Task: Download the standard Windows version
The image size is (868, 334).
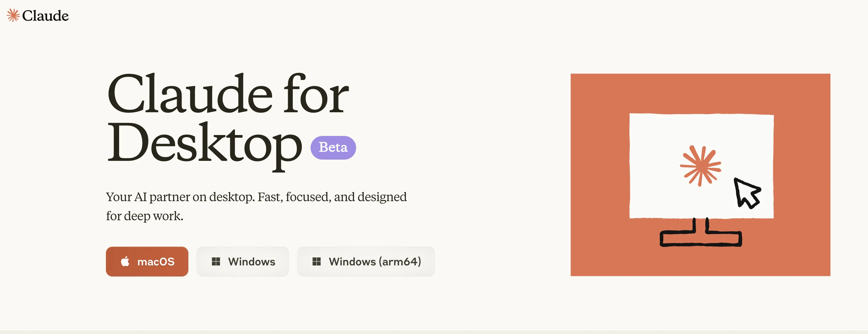Action: [243, 262]
